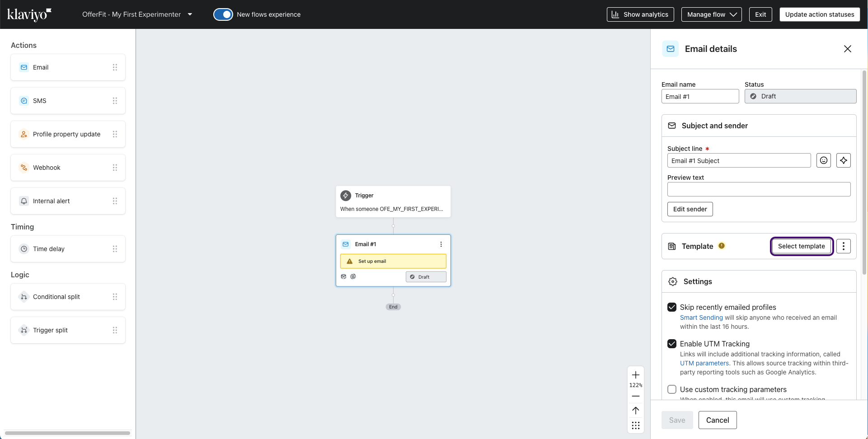Expand the Draft status dropdown
The image size is (868, 439).
[x=800, y=96]
